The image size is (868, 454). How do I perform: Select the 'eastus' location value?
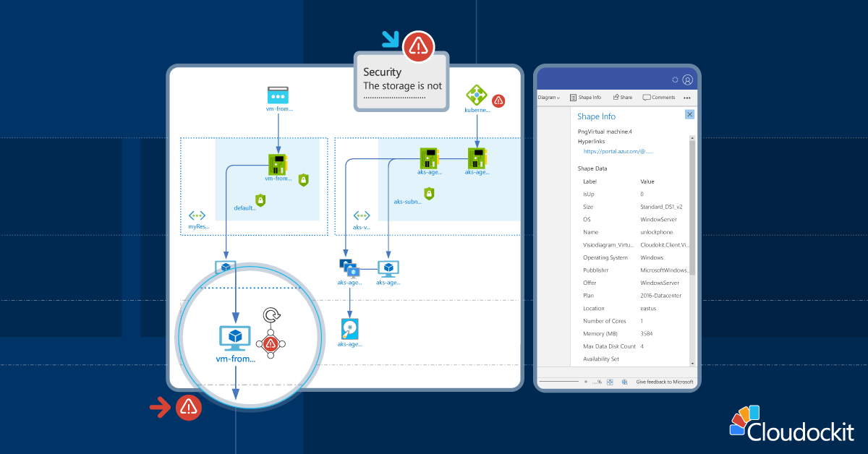[649, 308]
